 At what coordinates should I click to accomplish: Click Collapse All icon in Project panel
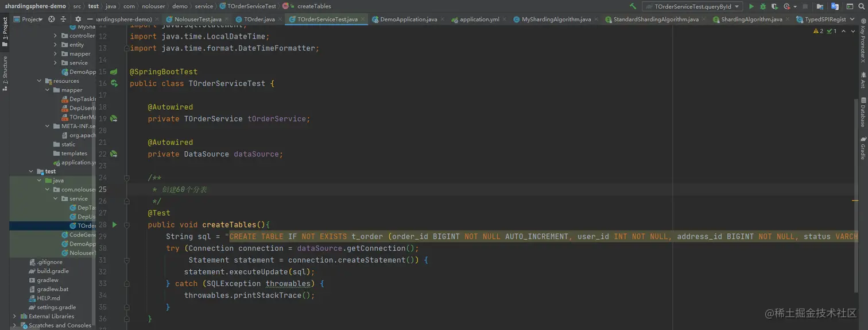coord(64,19)
